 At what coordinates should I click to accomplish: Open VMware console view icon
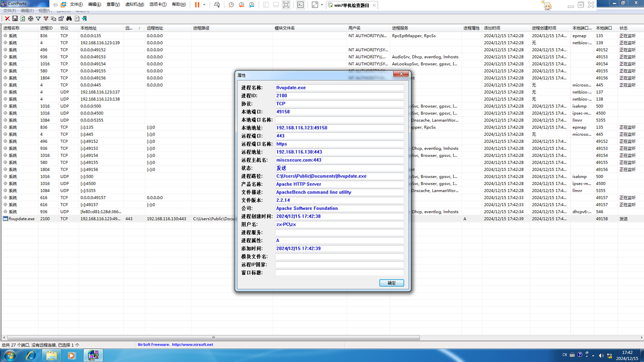click(x=300, y=5)
